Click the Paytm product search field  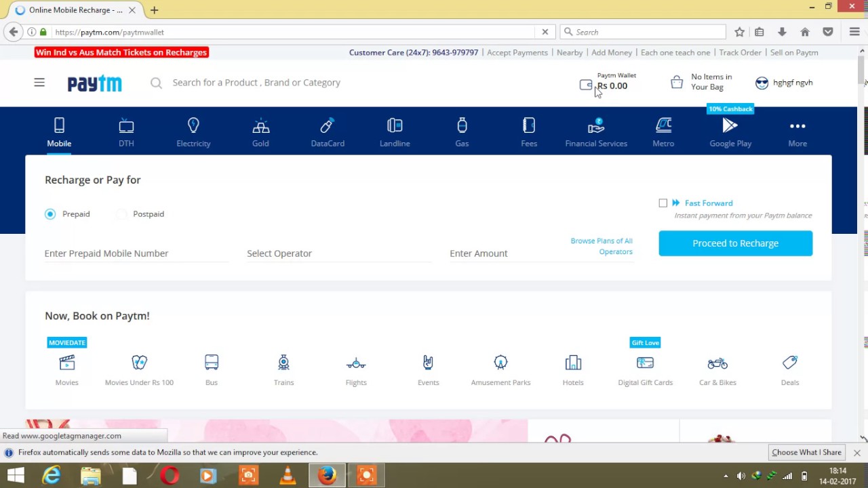coord(256,83)
